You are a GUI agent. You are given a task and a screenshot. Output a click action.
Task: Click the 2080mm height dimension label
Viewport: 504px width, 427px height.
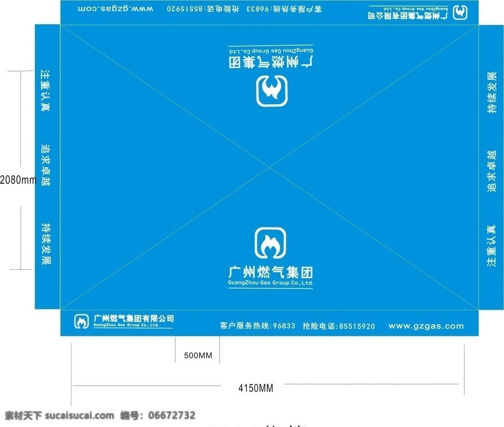tap(18, 179)
